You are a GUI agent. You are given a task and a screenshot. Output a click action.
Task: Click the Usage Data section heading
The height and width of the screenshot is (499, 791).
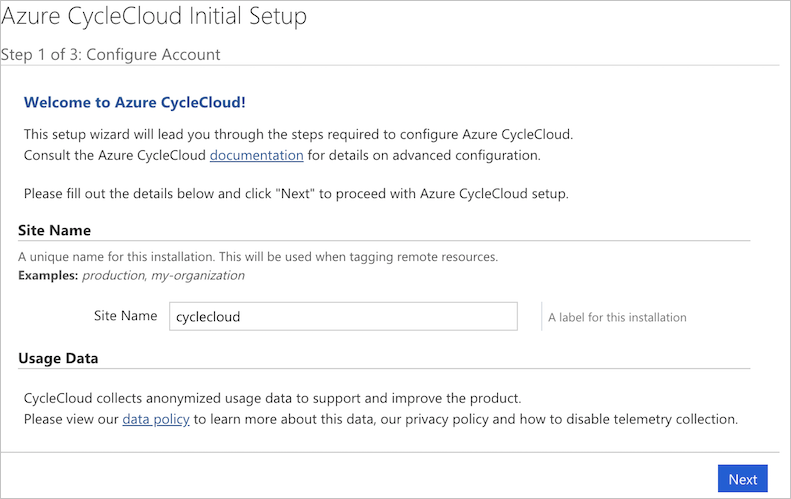point(58,358)
